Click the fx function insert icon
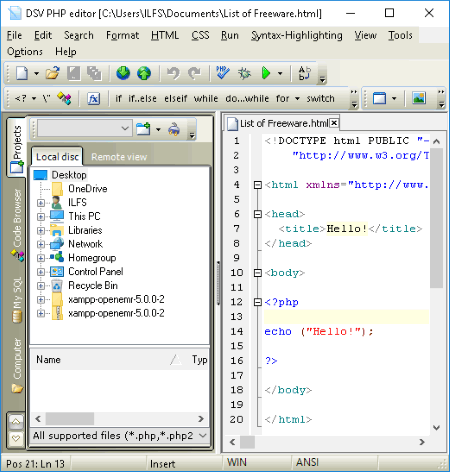450x472 pixels. pyautogui.click(x=94, y=99)
